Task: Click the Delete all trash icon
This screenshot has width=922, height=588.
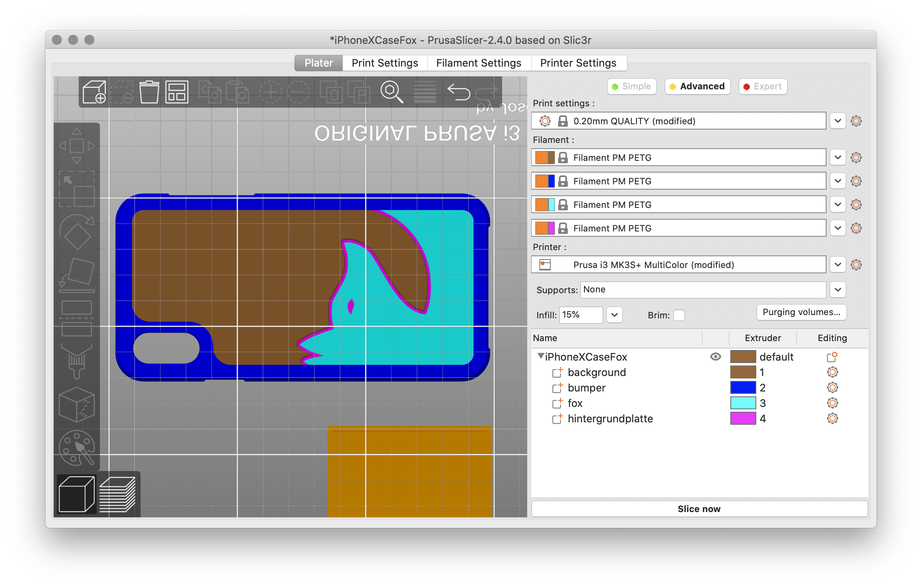Action: point(149,92)
